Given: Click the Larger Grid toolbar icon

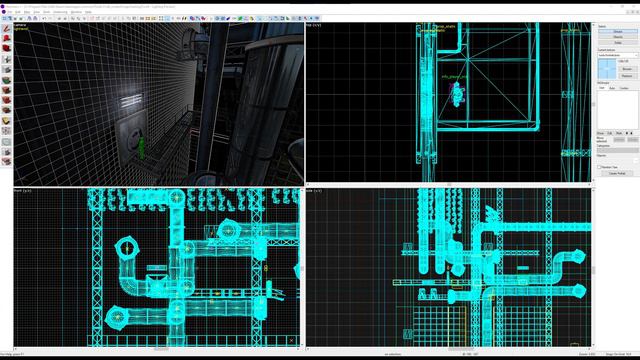Looking at the screenshot, I should [20, 18].
